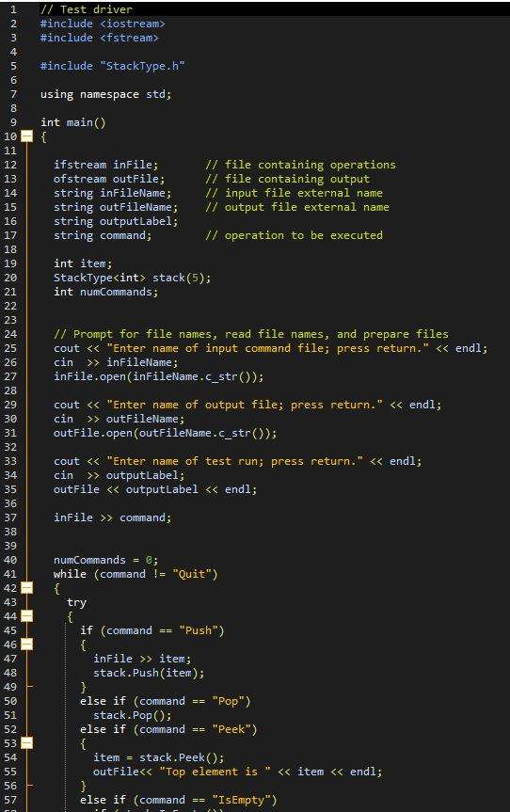
Task: Click the '// output file external name' comment
Action: click(297, 207)
